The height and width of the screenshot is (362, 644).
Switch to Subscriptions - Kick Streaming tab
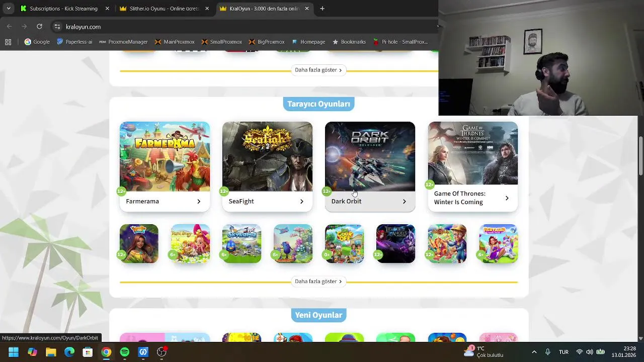point(63,9)
